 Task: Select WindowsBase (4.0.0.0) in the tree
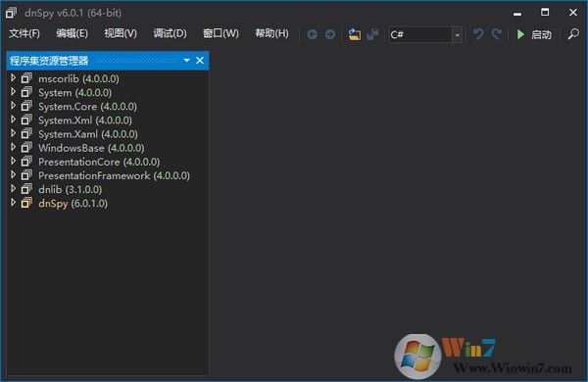[91, 148]
